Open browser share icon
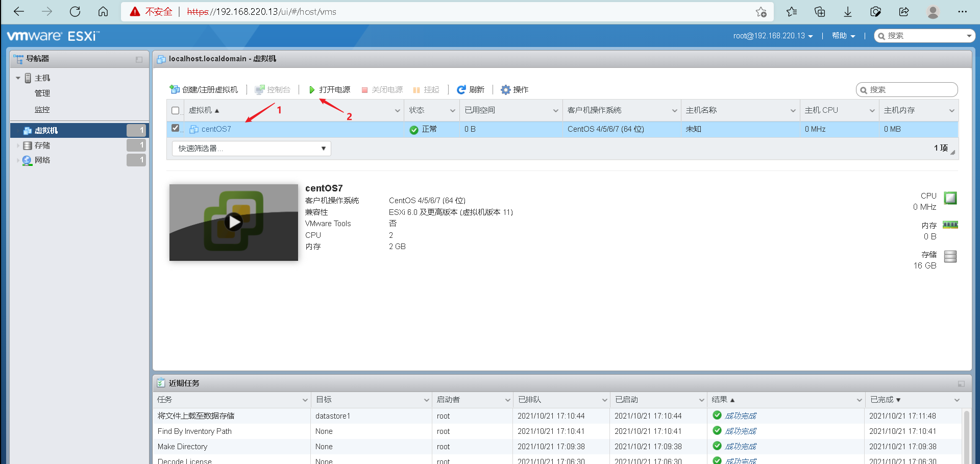This screenshot has width=980, height=464. [904, 12]
